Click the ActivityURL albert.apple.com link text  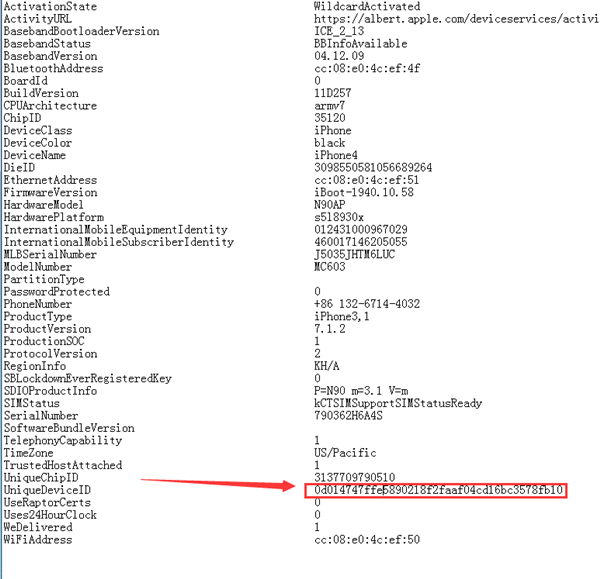[456, 19]
